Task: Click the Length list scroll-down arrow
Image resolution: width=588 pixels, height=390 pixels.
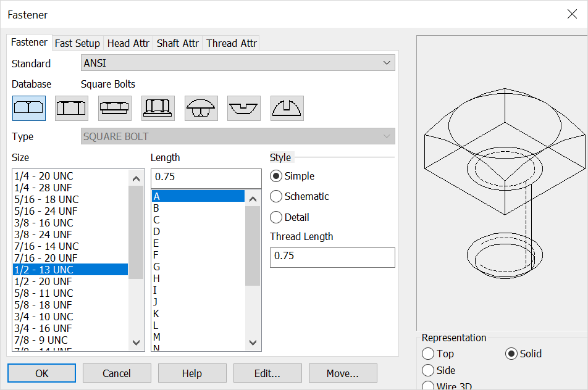Action: (253, 343)
